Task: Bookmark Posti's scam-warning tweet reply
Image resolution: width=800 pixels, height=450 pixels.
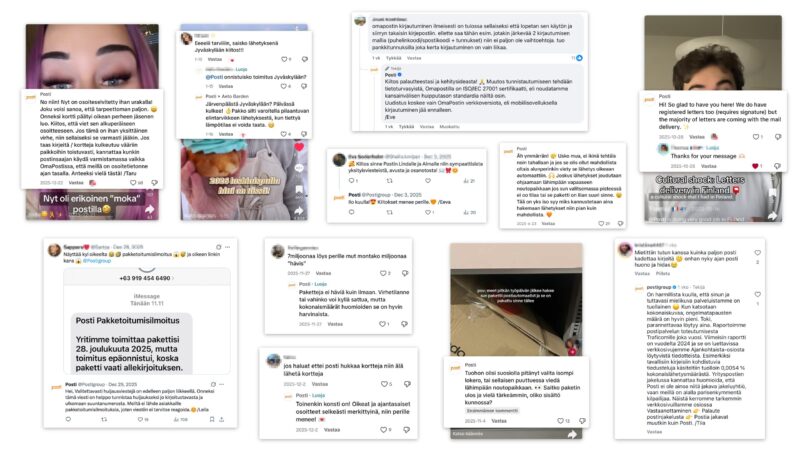Action: [x=212, y=419]
